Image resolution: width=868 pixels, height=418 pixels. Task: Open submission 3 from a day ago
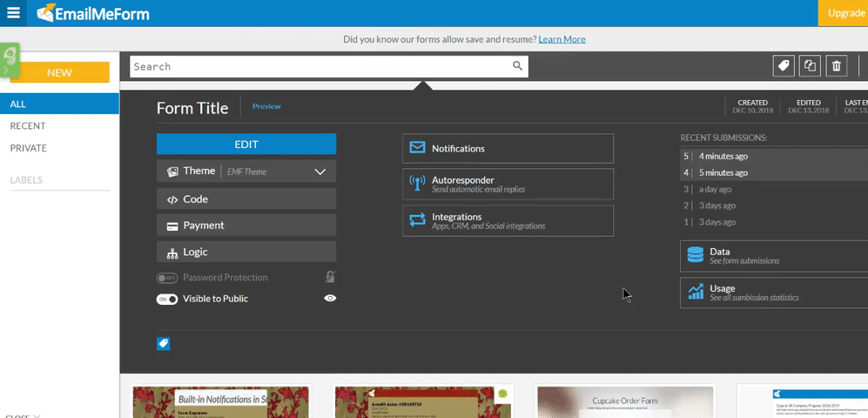click(x=774, y=189)
